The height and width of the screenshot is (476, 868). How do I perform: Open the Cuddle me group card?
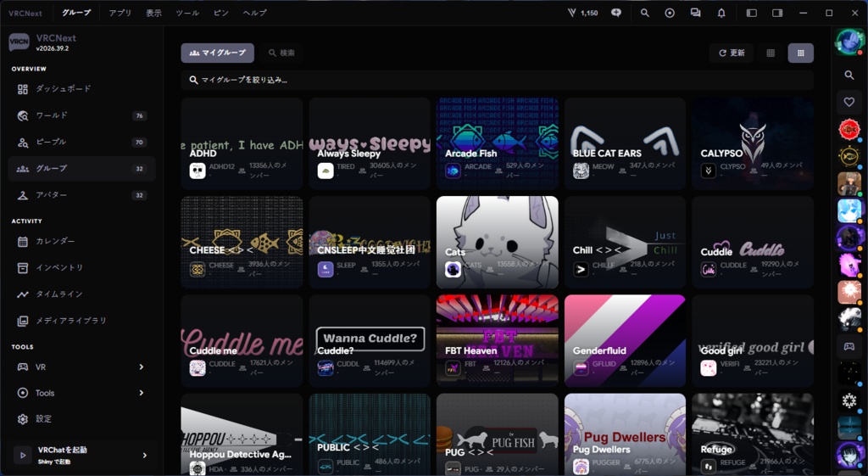pos(242,341)
